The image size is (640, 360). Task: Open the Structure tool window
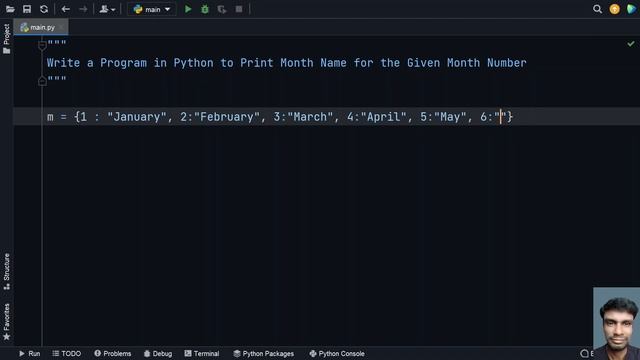7,271
